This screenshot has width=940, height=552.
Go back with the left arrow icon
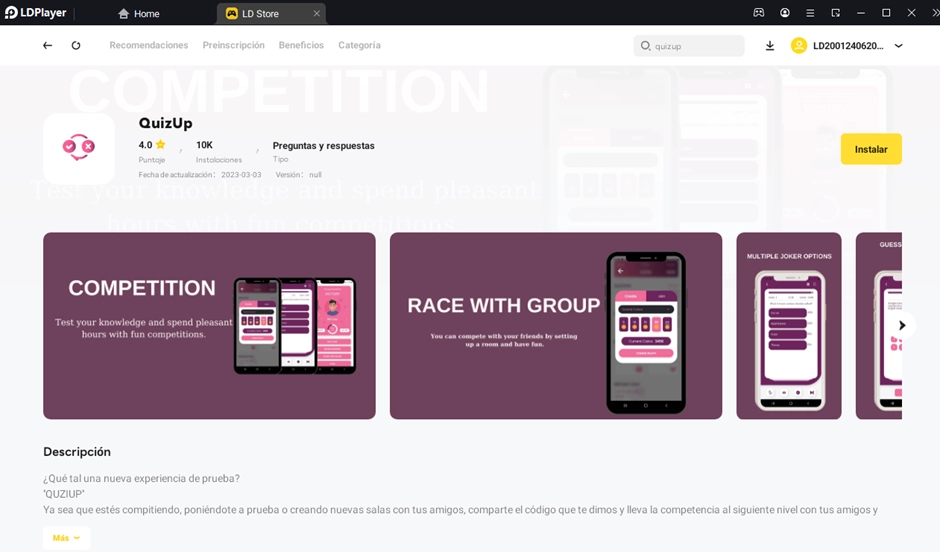(47, 46)
